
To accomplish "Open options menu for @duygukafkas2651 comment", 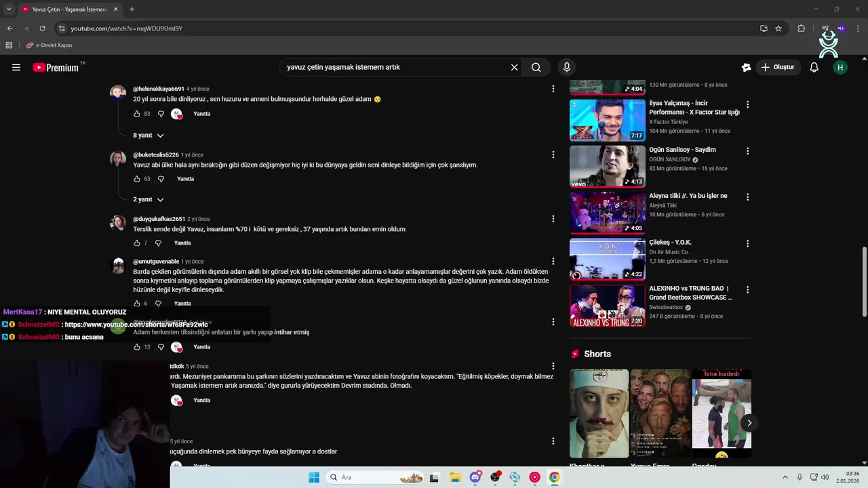I will click(x=553, y=219).
